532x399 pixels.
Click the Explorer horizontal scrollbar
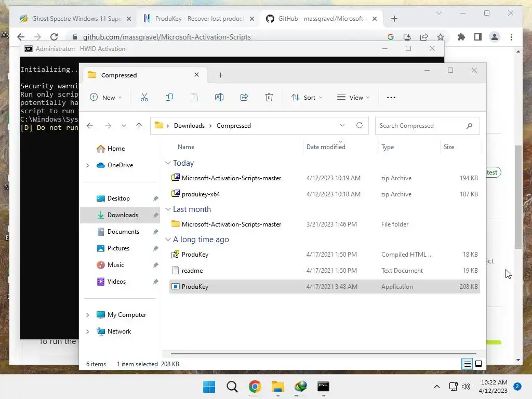tap(323, 354)
